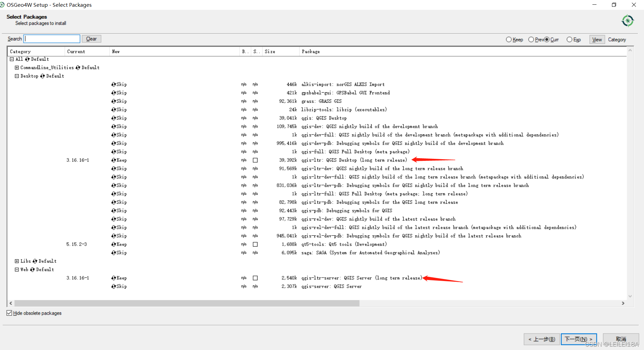Viewport: 644px width, 350px height.
Task: Collapse the Web category
Action: 17,270
